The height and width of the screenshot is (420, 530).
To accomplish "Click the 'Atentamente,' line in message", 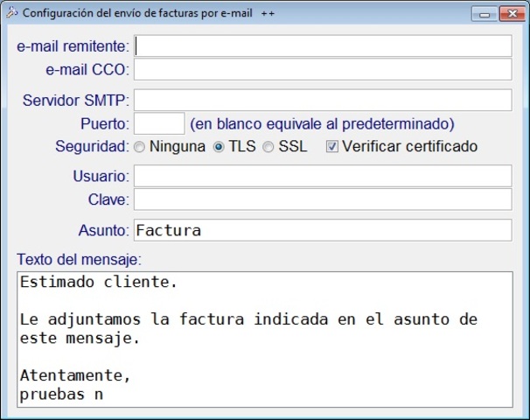I will pos(75,375).
